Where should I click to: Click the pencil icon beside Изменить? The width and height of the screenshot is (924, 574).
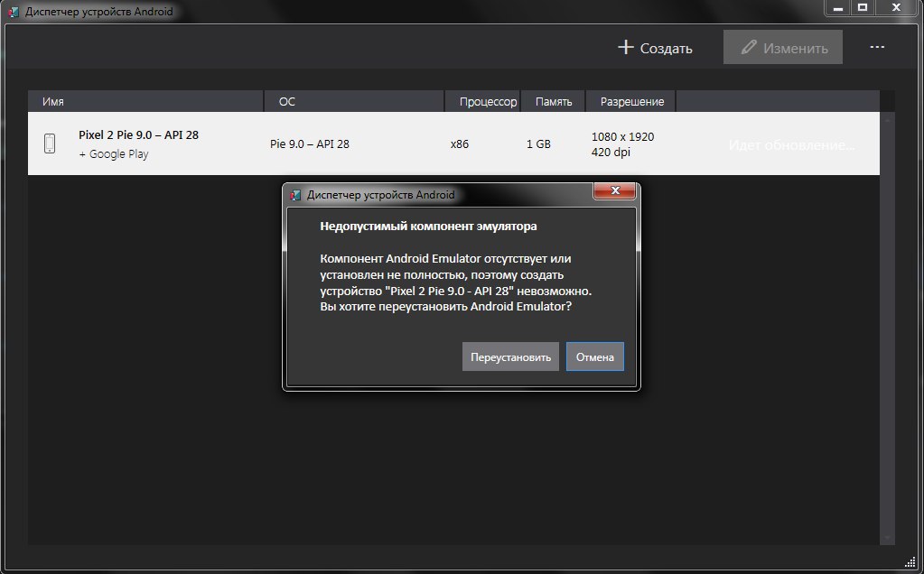(749, 47)
